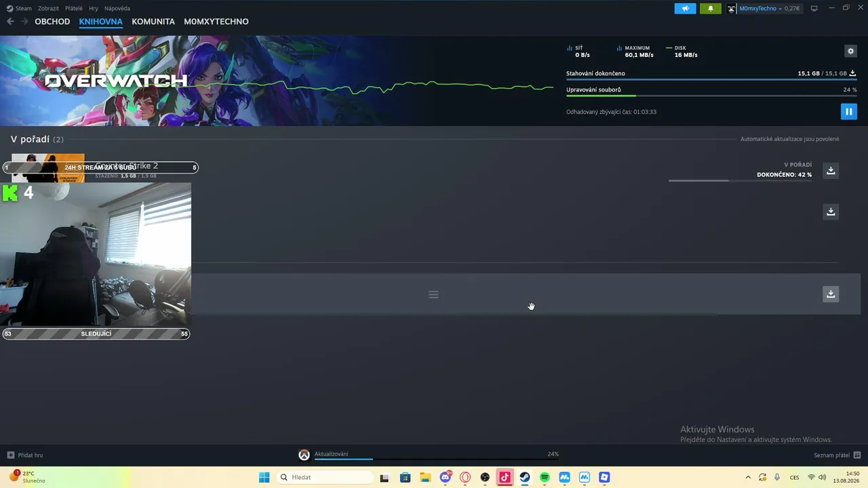Image resolution: width=868 pixels, height=488 pixels.
Task: Click the Upravování souborů progress bar
Action: coord(711,96)
